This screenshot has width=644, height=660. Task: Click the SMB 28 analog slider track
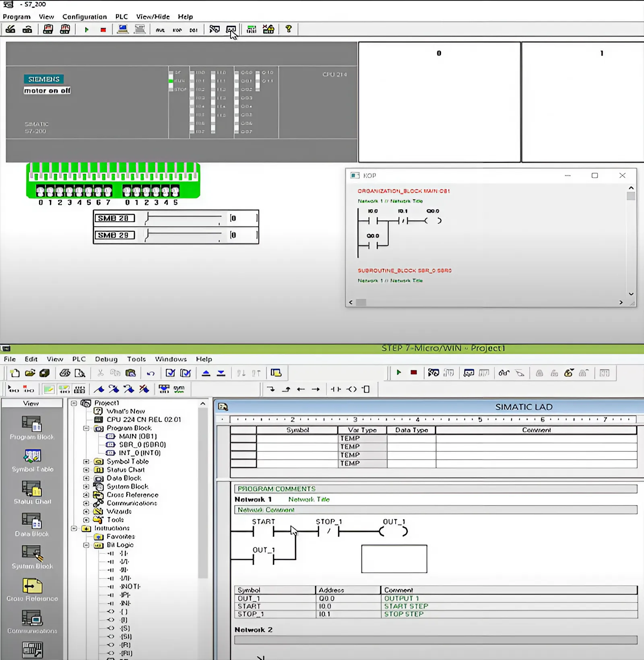coord(184,219)
